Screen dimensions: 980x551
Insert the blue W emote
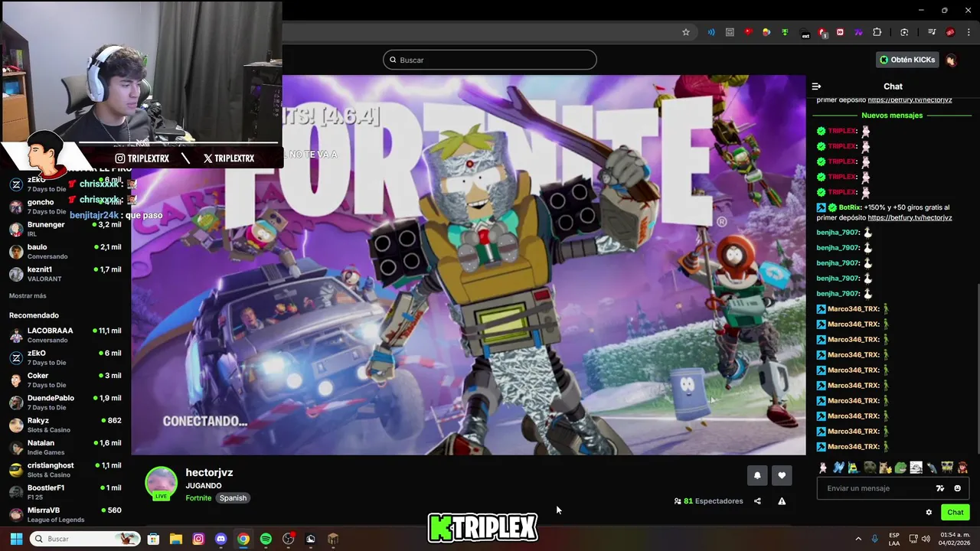coord(838,468)
